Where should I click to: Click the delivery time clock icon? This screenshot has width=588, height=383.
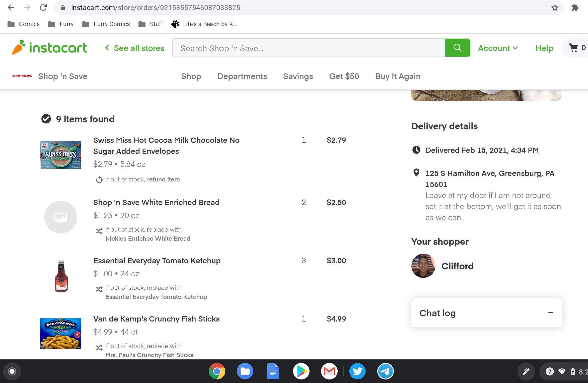coord(416,150)
